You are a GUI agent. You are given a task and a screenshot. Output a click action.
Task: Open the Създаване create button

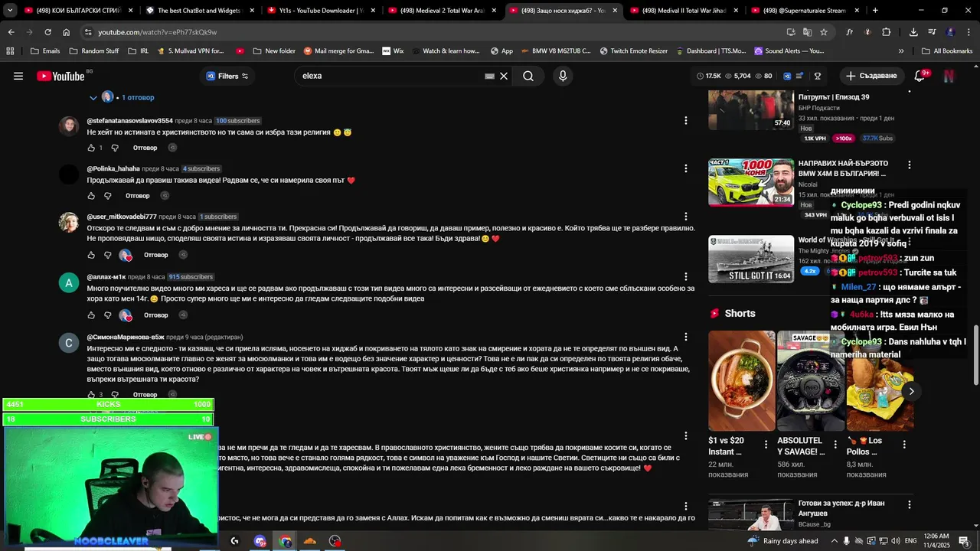pos(871,76)
